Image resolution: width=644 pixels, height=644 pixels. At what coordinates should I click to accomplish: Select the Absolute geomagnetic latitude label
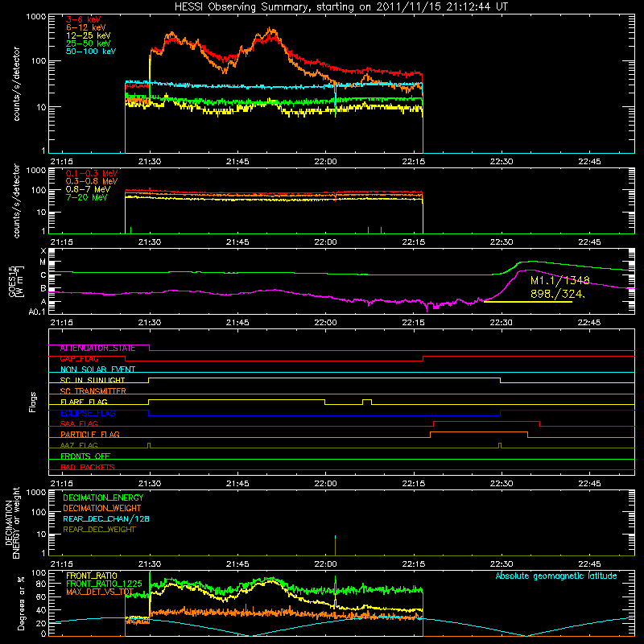pyautogui.click(x=556, y=576)
